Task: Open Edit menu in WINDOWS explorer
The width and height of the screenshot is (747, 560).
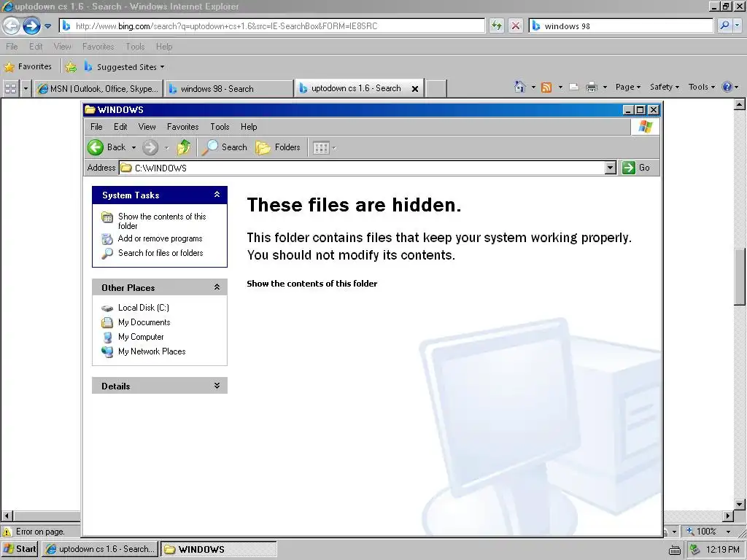Action: [x=120, y=127]
